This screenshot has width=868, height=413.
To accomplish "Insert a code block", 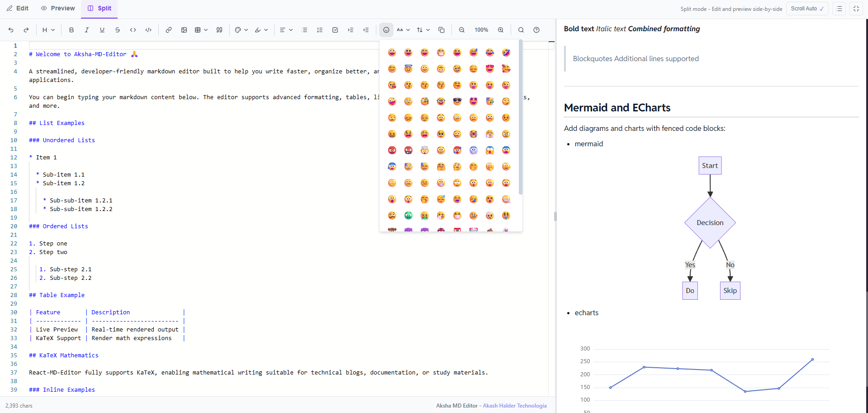I will pyautogui.click(x=148, y=30).
